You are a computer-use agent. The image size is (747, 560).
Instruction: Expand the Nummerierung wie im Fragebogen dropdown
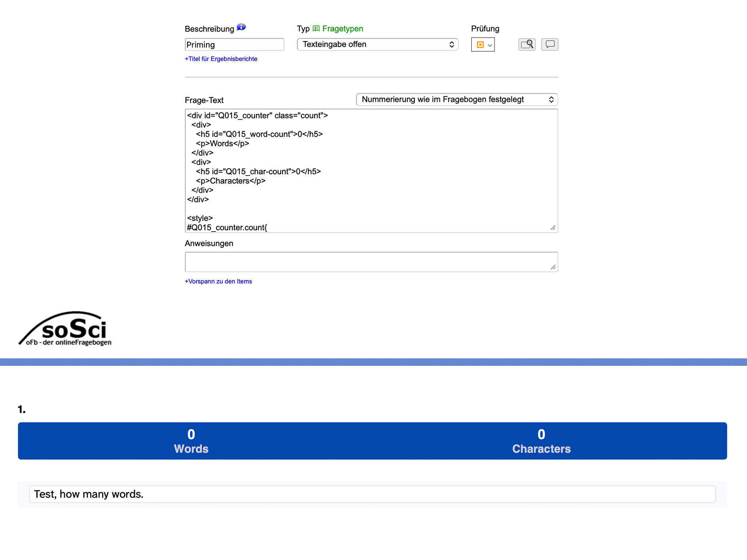(x=456, y=100)
